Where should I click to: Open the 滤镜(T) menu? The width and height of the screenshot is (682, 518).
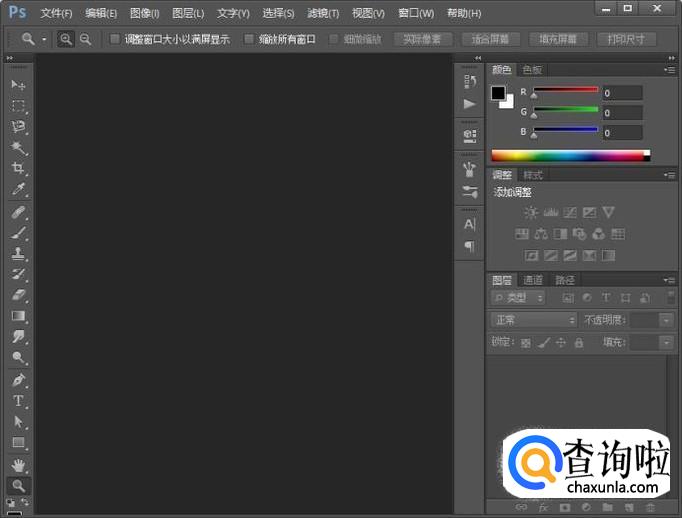coord(323,13)
